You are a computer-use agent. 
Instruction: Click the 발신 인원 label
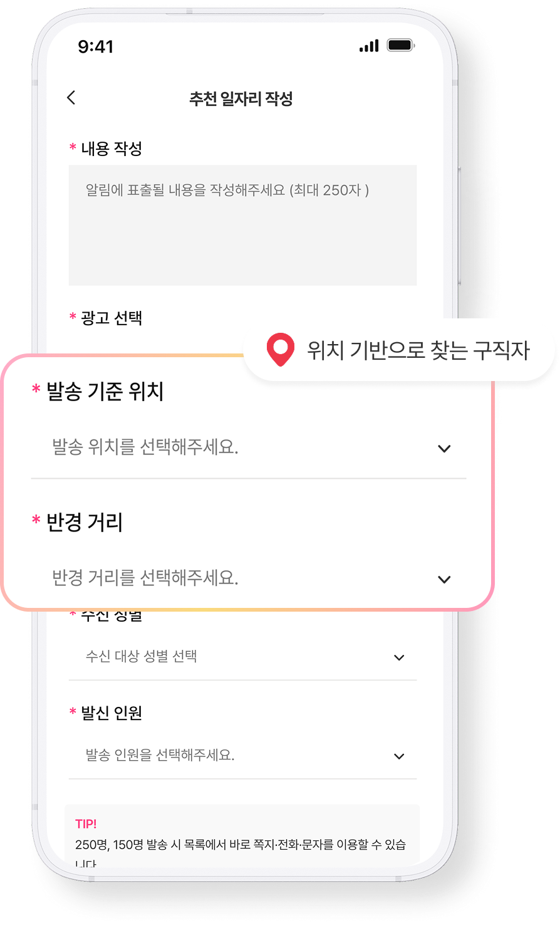(111, 713)
